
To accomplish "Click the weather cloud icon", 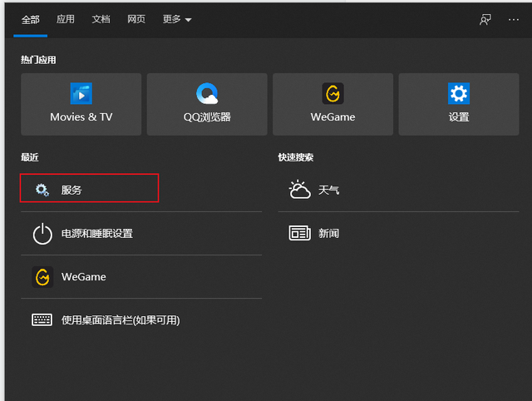I will [x=299, y=190].
